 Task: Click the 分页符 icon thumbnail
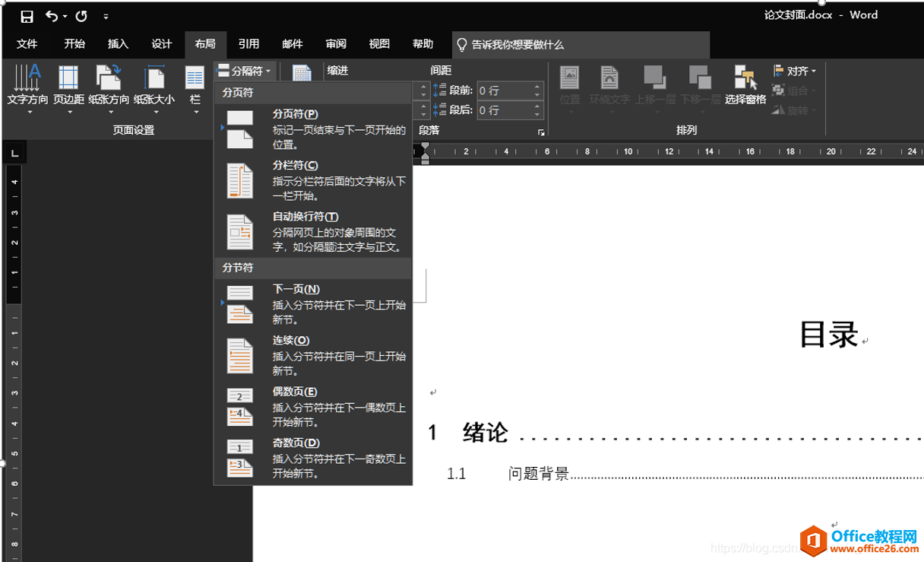click(240, 129)
